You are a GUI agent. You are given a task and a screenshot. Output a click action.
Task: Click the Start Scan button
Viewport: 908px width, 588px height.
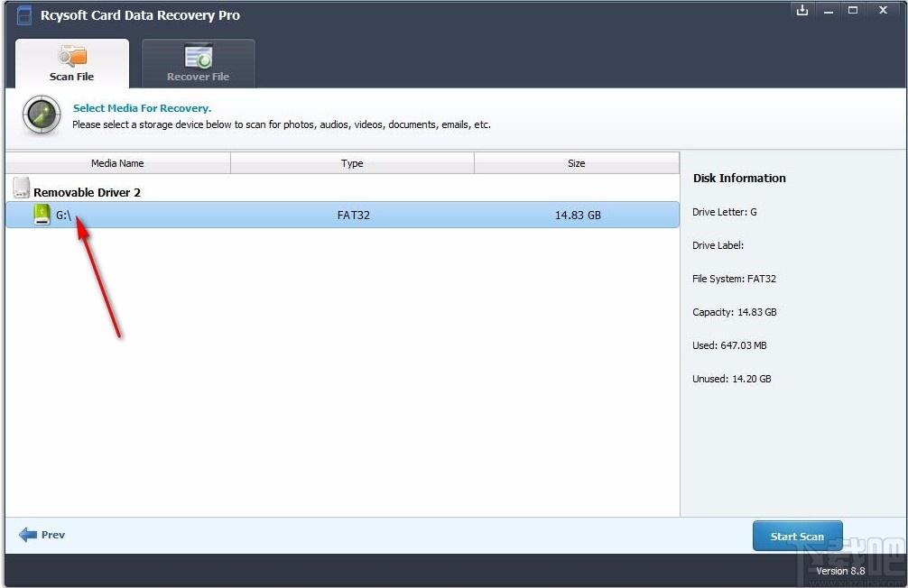(x=797, y=536)
